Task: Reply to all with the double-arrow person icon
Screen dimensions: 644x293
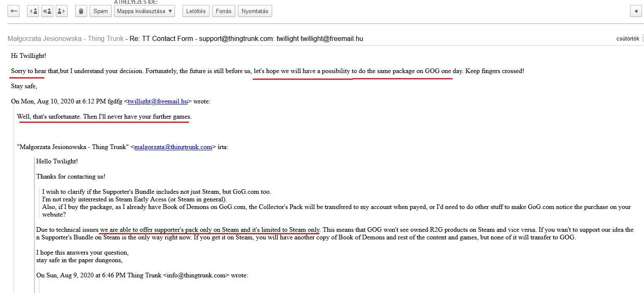Action: click(x=47, y=11)
